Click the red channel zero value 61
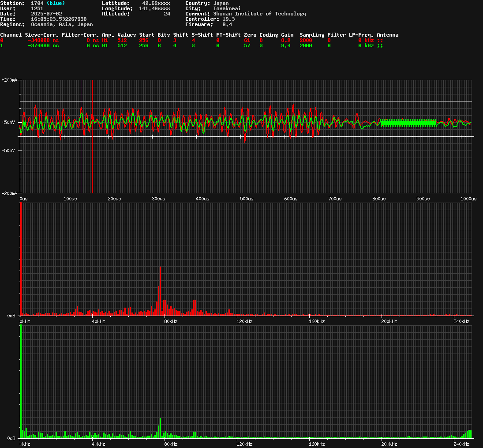The height and width of the screenshot is (448, 483). [247, 41]
